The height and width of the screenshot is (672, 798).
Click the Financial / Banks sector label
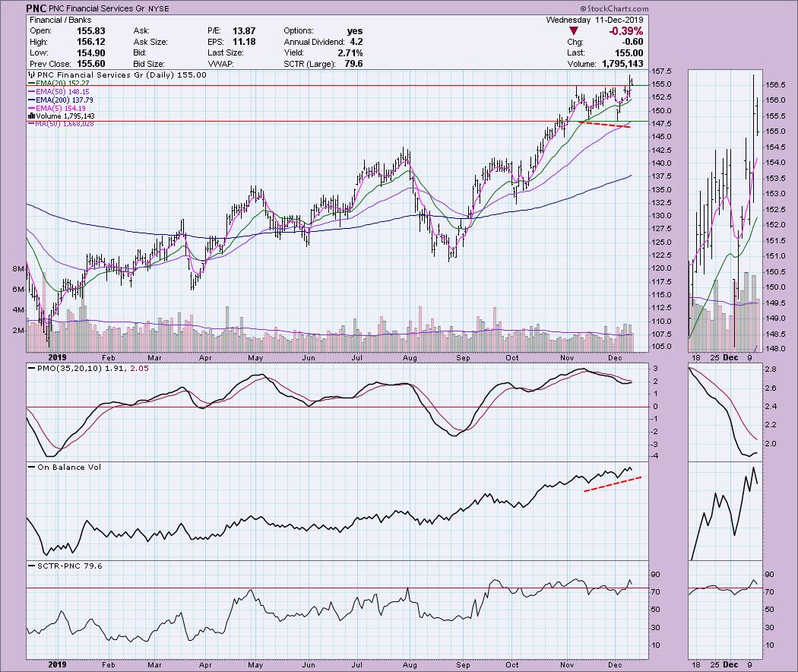tap(61, 20)
